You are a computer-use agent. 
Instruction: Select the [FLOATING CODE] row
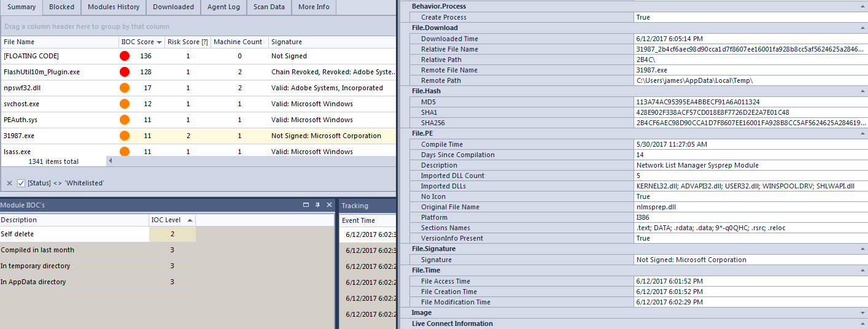point(198,56)
